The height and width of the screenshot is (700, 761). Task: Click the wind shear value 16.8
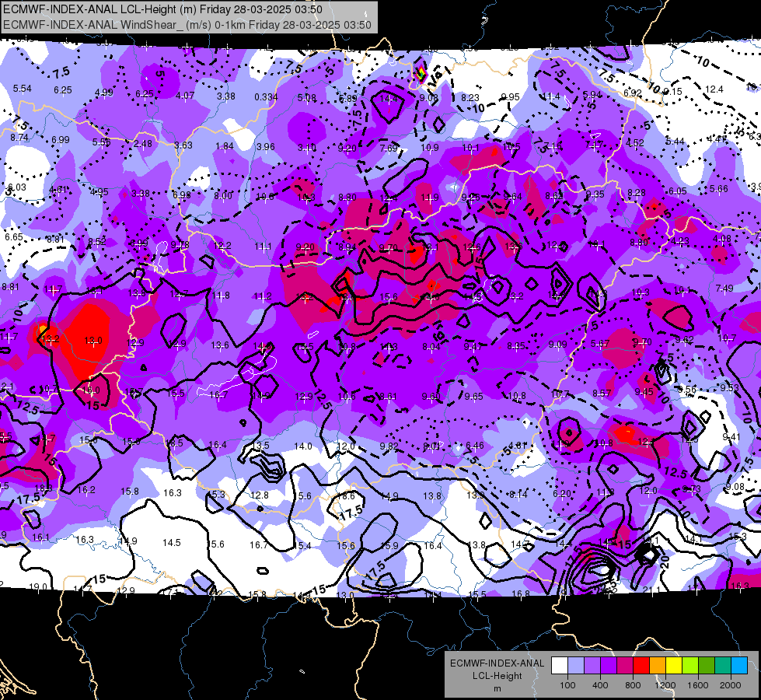521,593
